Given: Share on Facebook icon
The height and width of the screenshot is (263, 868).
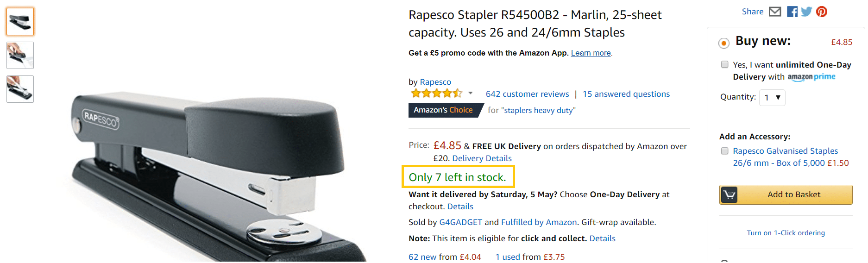Looking at the screenshot, I should click(x=792, y=12).
